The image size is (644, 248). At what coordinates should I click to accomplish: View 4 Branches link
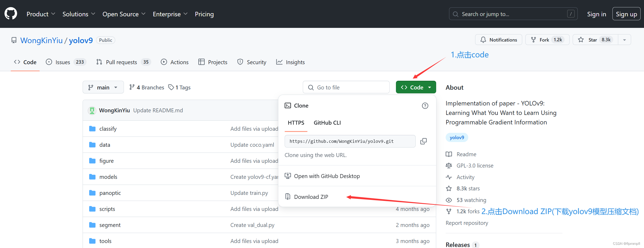(x=147, y=87)
